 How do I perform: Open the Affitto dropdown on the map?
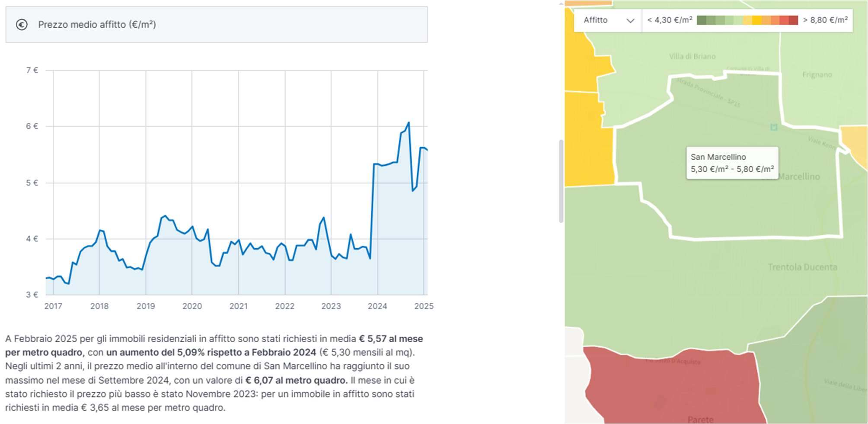click(x=608, y=20)
